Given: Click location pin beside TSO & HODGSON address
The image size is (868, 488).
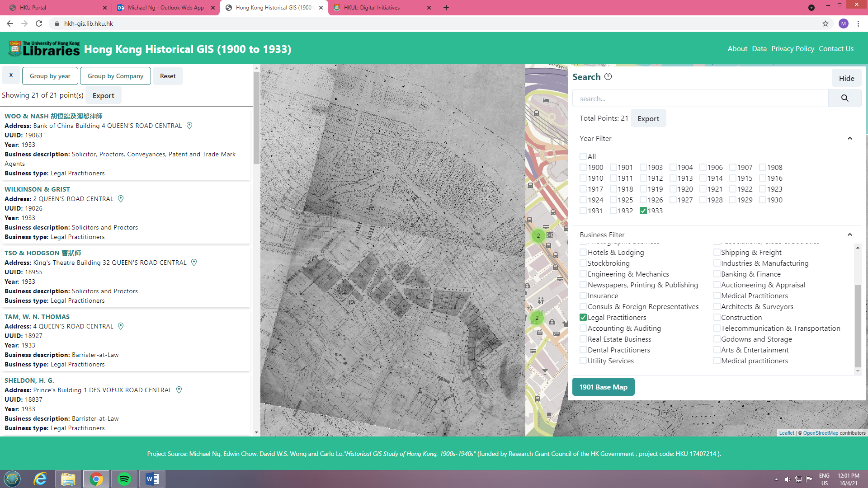Looking at the screenshot, I should pos(194,263).
